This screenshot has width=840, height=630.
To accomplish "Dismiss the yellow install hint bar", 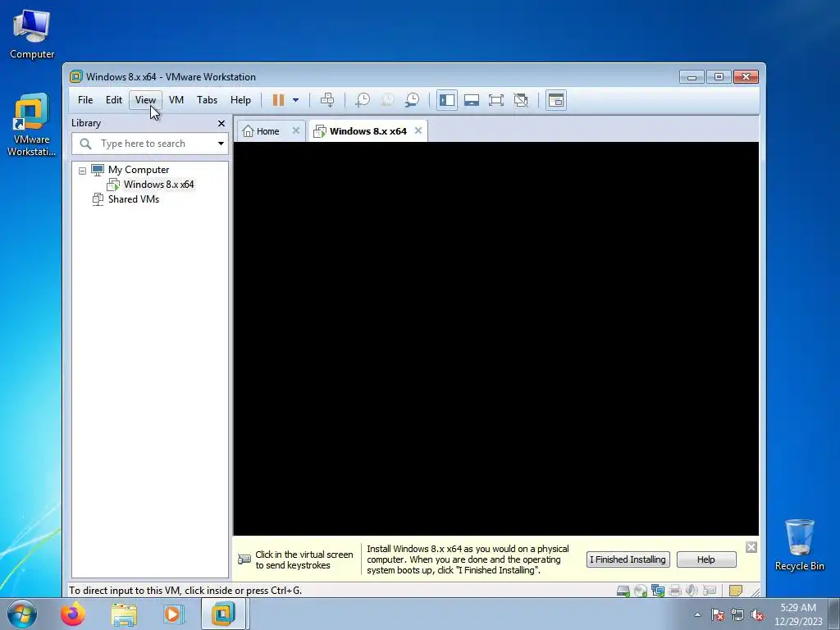I will (x=751, y=547).
